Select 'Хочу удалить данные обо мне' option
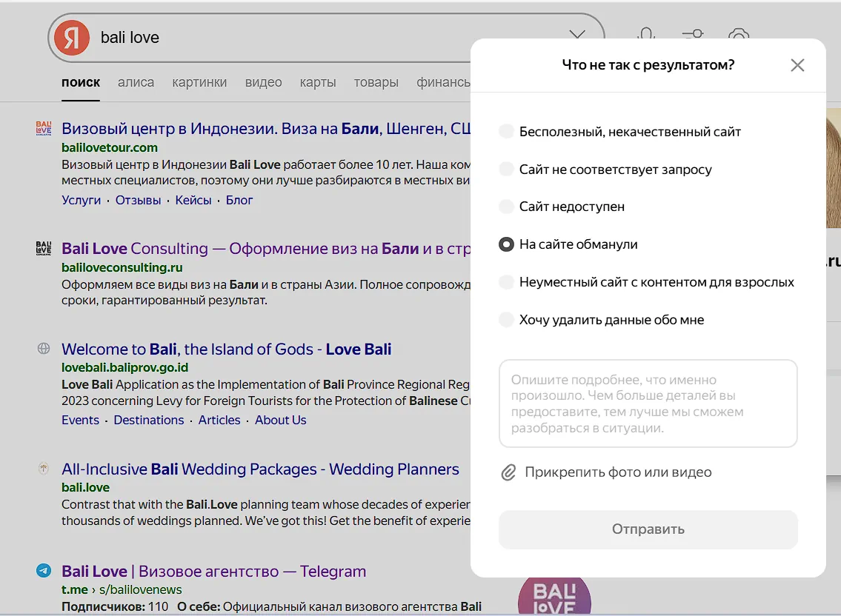Viewport: 841px width, 616px height. point(601,320)
